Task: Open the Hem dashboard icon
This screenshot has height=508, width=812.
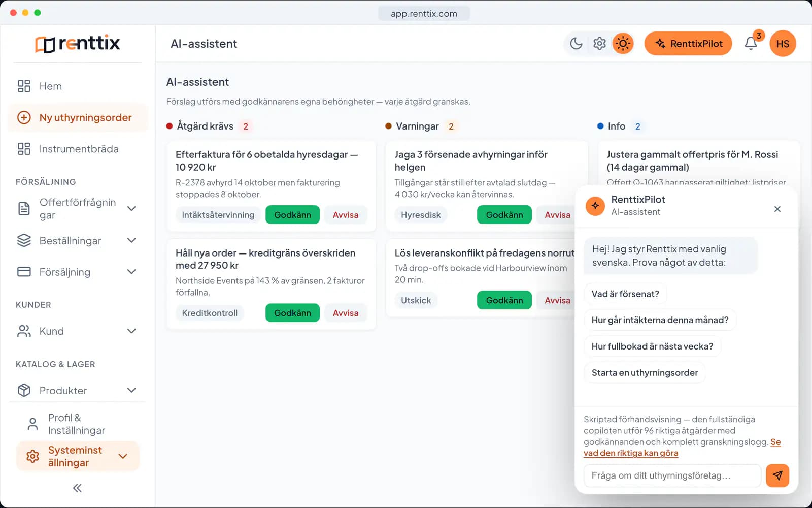Action: pos(24,86)
